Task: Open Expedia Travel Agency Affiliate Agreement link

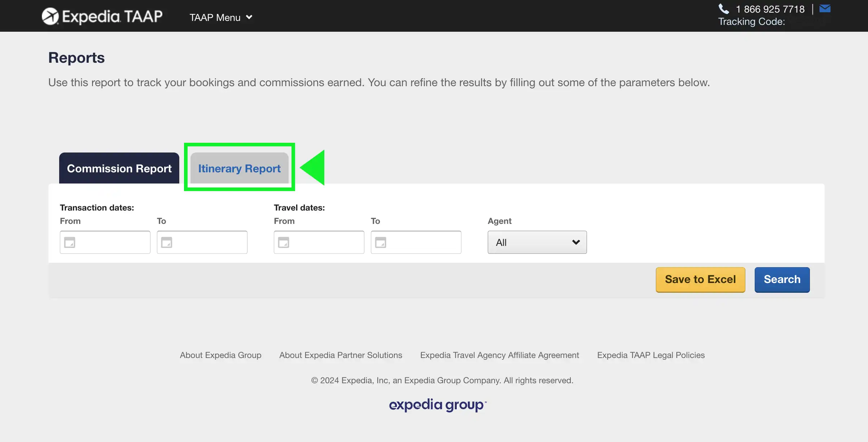Action: coord(500,355)
